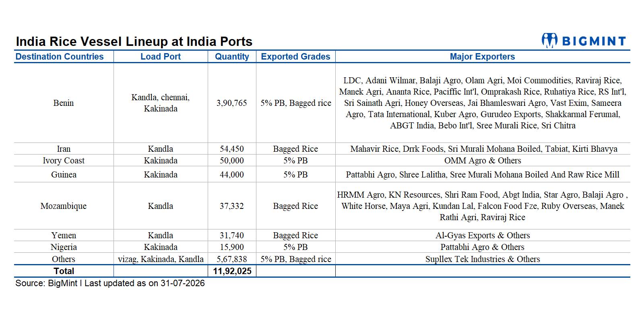Click the 'Kandla' load port for Mozambique
644x322 pixels.
coord(161,206)
